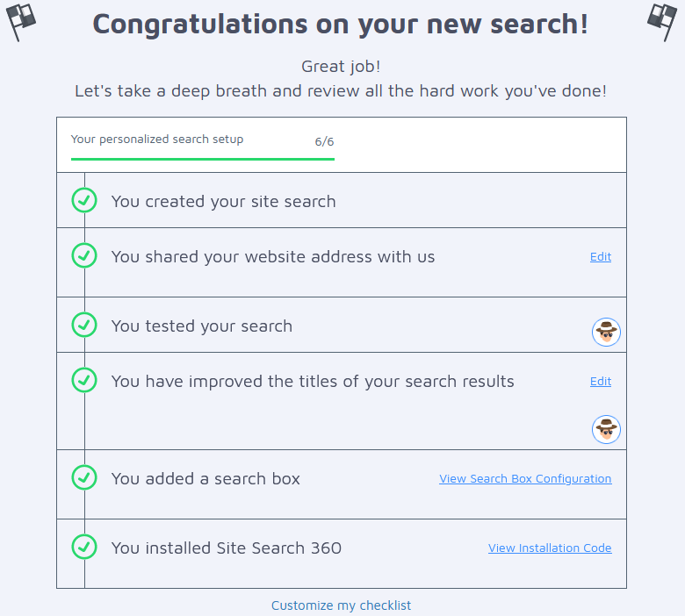This screenshot has height=616, width=685.
Task: Click green checkmark beside You tested your search
Action: (x=84, y=325)
